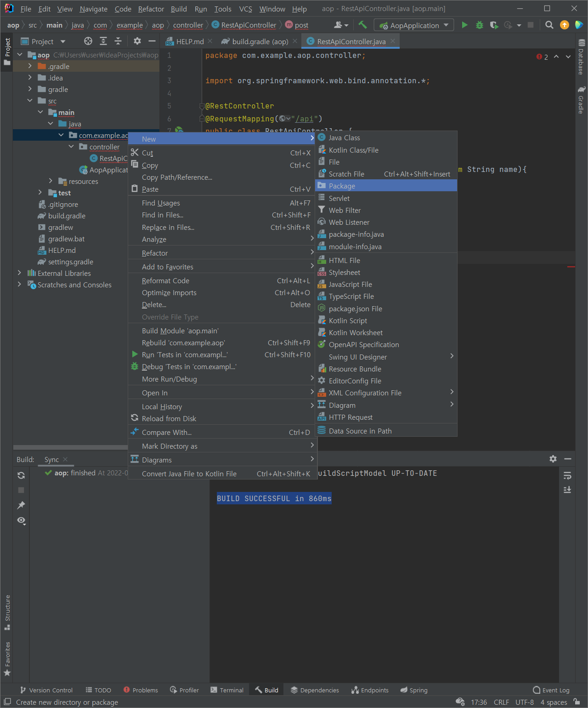Open Terminal tool window button

coord(227,690)
